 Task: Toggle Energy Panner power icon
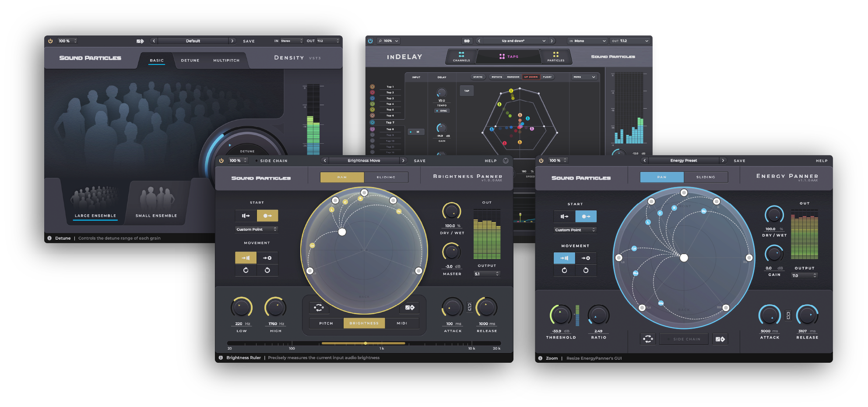[541, 160]
